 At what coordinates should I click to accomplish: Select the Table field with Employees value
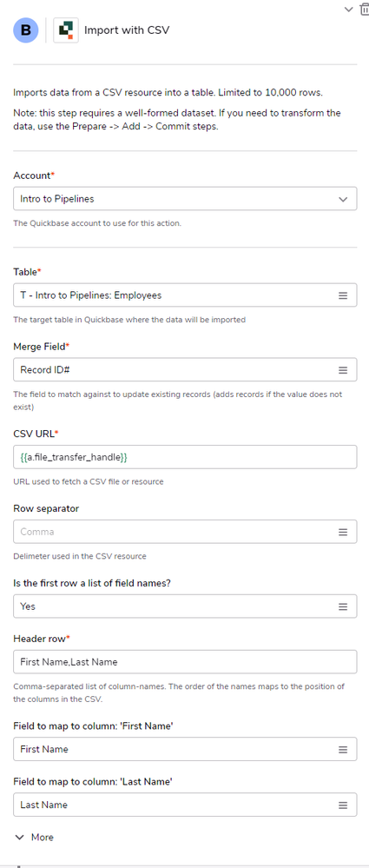[x=185, y=295]
